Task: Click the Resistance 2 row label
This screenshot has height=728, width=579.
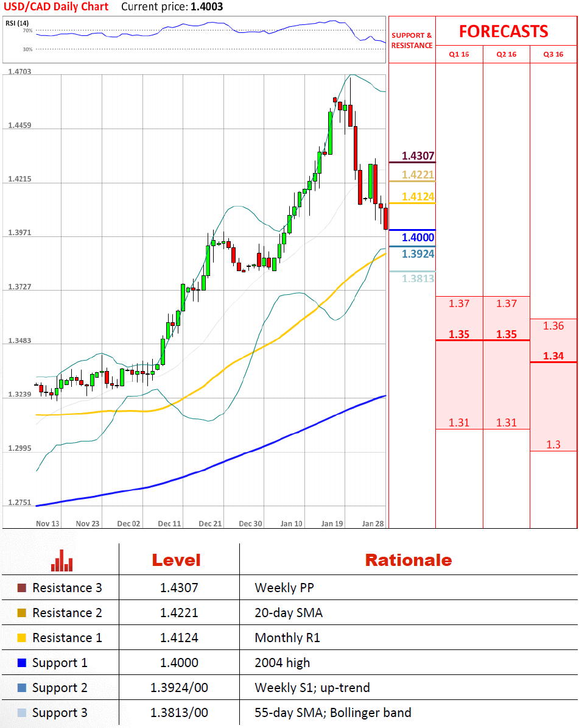Action: coord(67,613)
